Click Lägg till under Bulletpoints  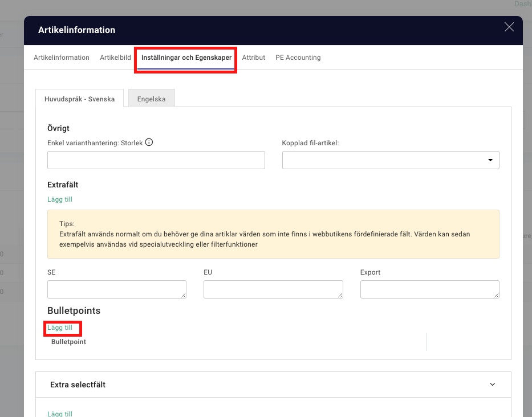point(60,328)
